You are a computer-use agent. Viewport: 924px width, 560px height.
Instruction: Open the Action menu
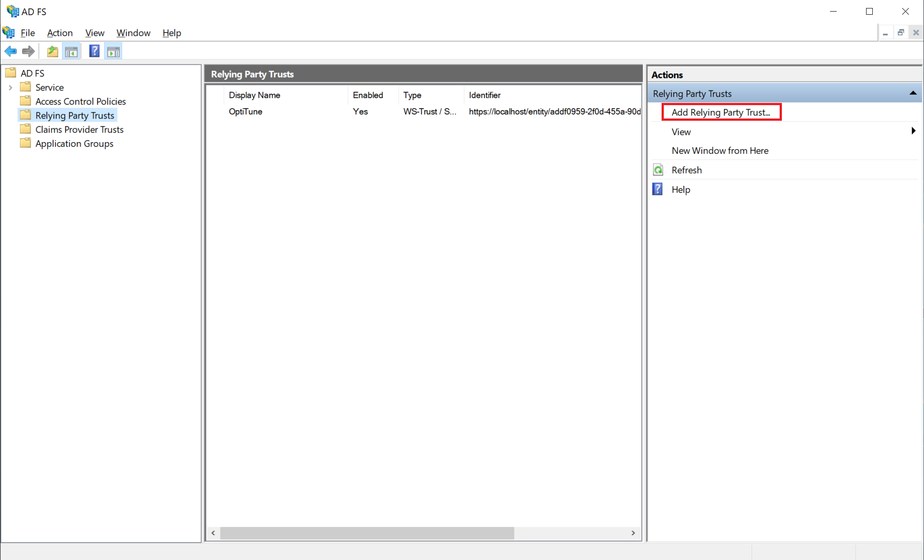[x=60, y=33]
